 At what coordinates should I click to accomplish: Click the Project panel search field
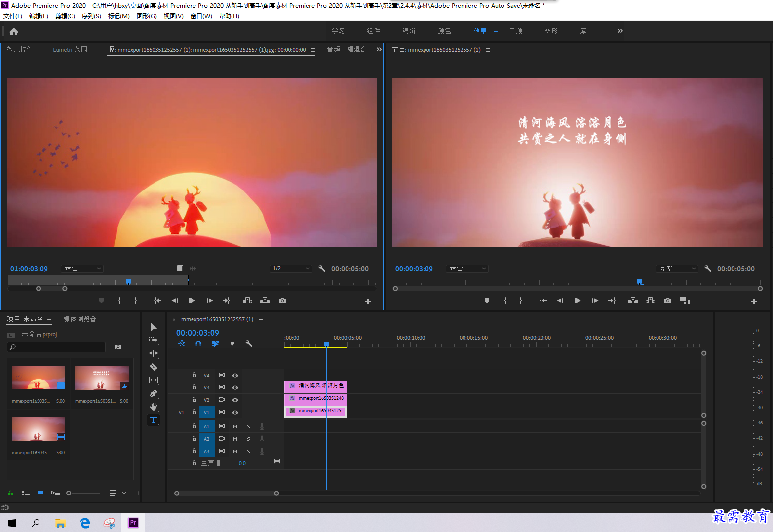coord(57,347)
